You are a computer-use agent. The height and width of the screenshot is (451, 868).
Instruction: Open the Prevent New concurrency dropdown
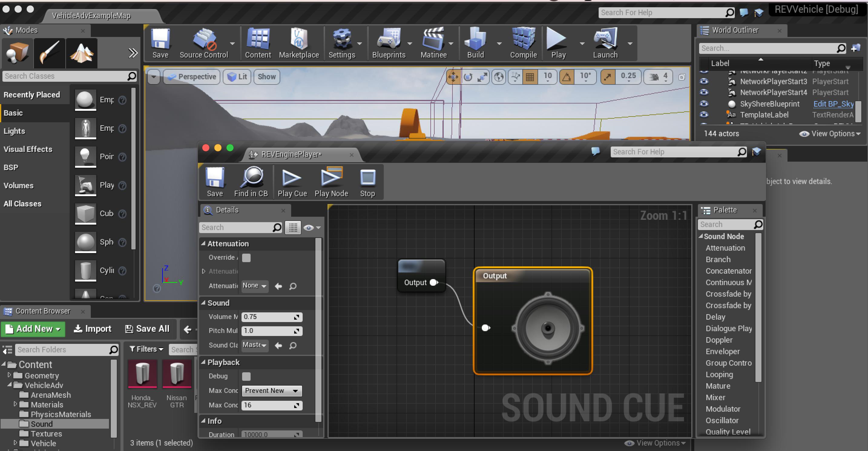271,391
